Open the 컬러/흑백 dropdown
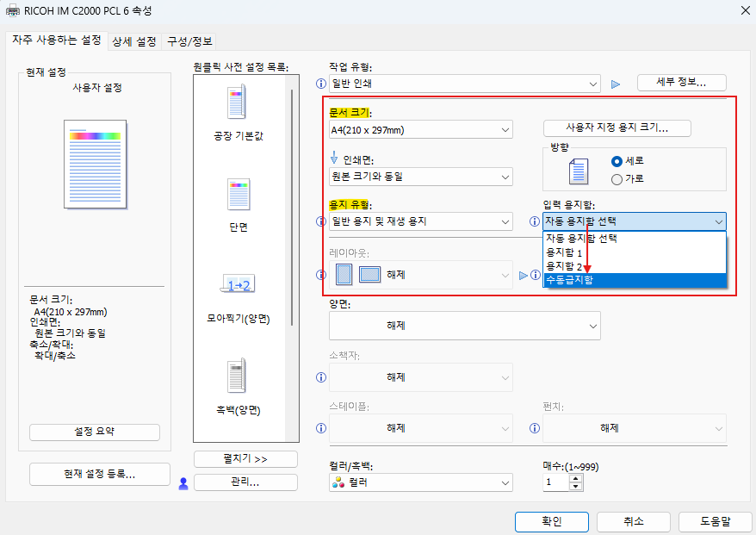The image size is (756, 535). point(421,482)
